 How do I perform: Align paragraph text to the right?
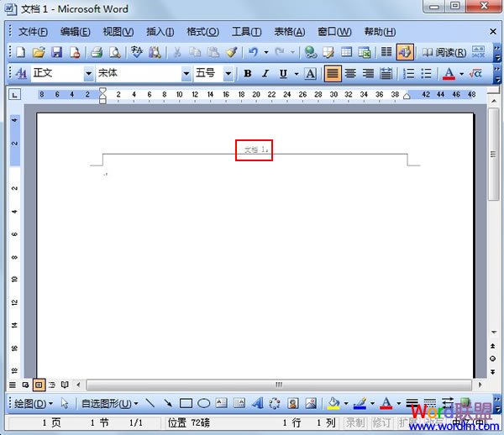368,74
